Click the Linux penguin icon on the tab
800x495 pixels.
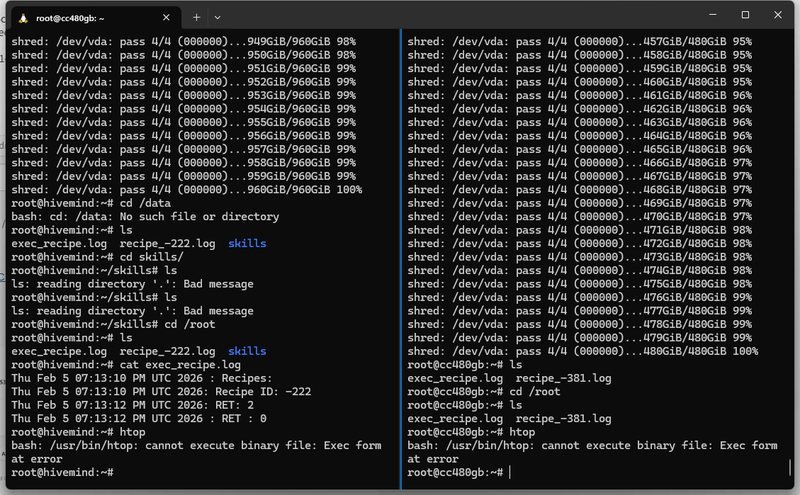pos(22,17)
